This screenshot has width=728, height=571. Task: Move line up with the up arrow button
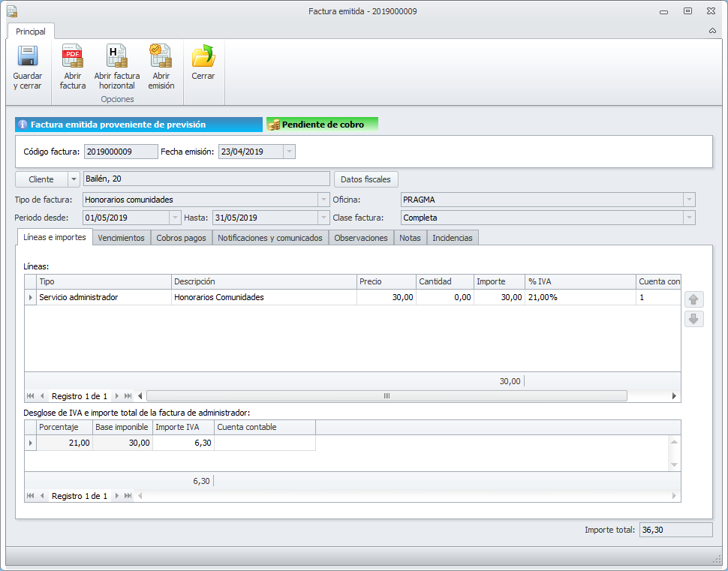(693, 299)
